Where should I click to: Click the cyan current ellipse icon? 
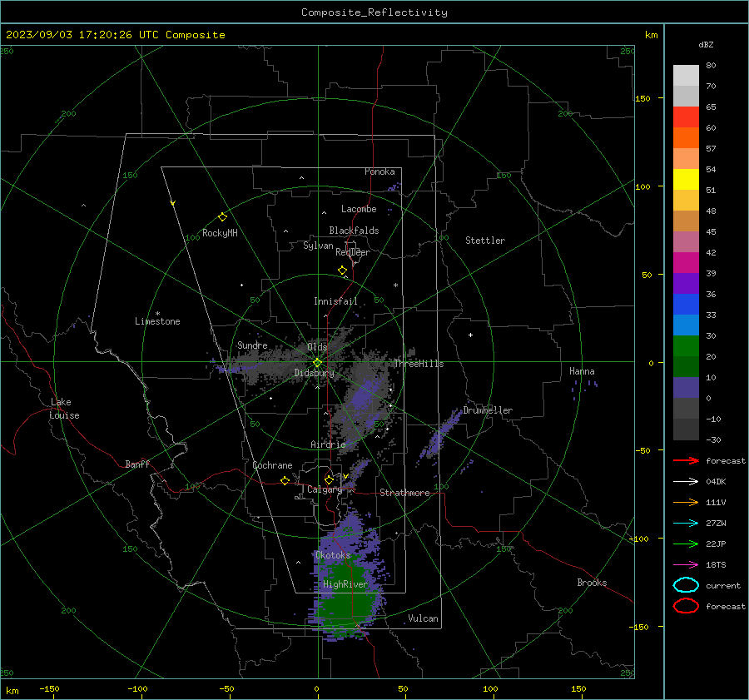[686, 585]
